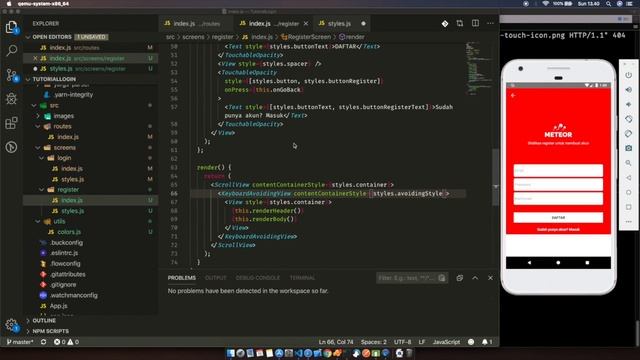Expand the OUTLINE section
This screenshot has height=360, width=640.
coord(44,321)
